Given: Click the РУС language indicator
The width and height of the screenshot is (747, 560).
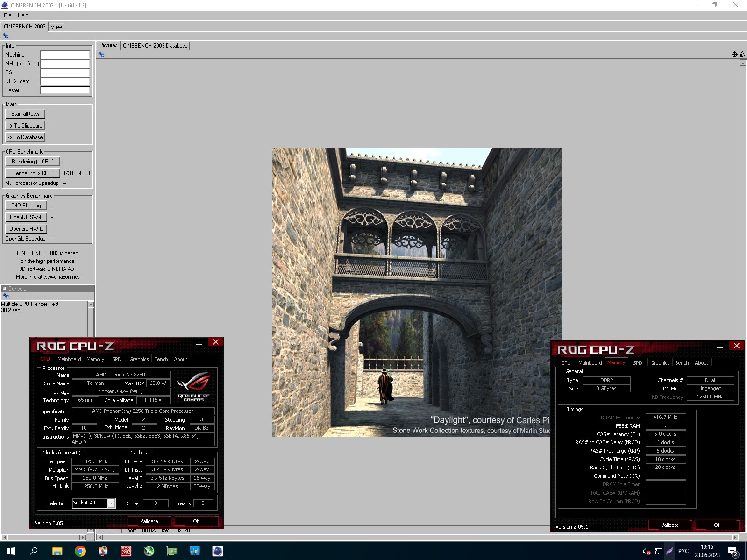Looking at the screenshot, I should [683, 551].
